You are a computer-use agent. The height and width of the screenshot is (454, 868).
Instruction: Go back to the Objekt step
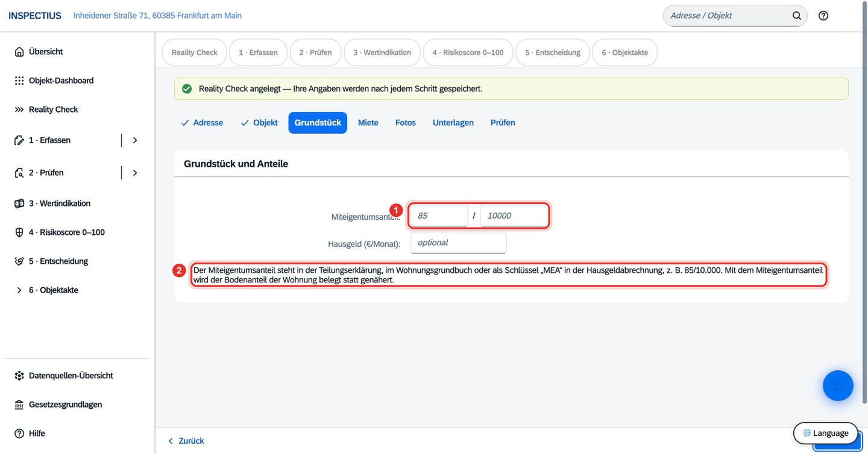tap(259, 123)
